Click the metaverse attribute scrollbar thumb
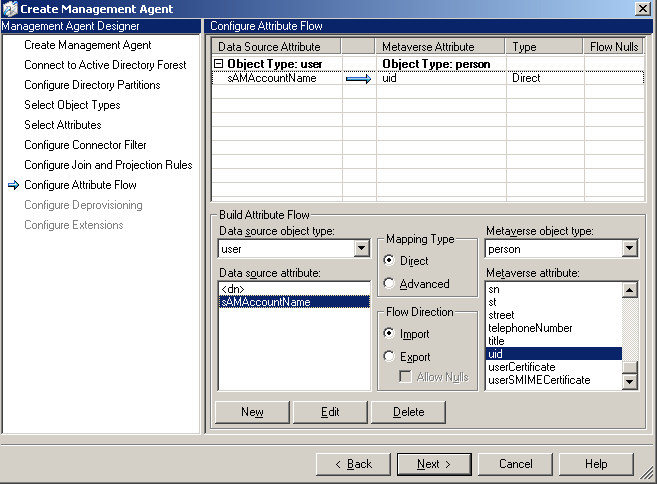Image resolution: width=657 pixels, height=484 pixels. click(x=630, y=367)
